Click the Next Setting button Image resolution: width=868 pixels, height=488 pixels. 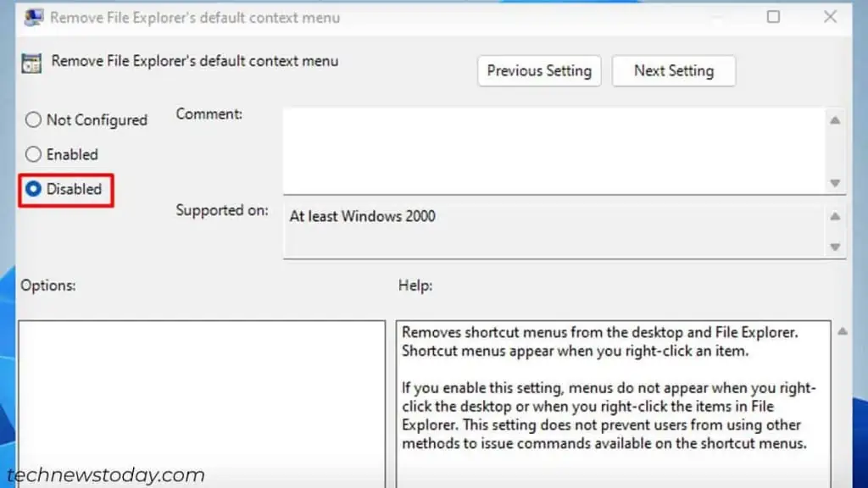674,70
